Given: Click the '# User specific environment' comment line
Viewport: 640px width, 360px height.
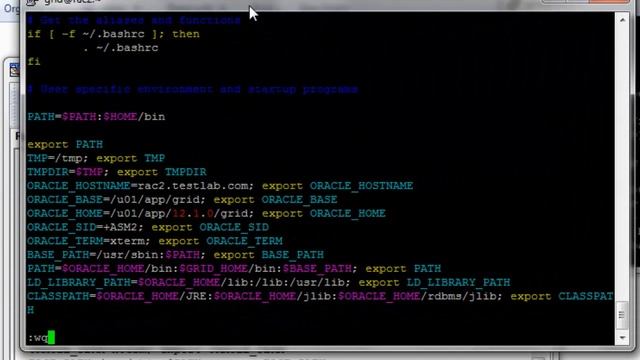Looking at the screenshot, I should pyautogui.click(x=193, y=89).
